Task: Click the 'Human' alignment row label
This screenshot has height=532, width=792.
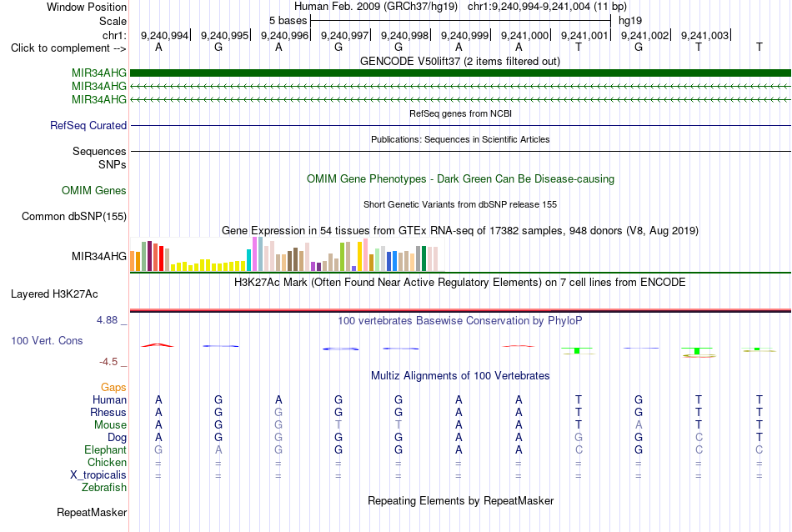Action: click(x=109, y=400)
